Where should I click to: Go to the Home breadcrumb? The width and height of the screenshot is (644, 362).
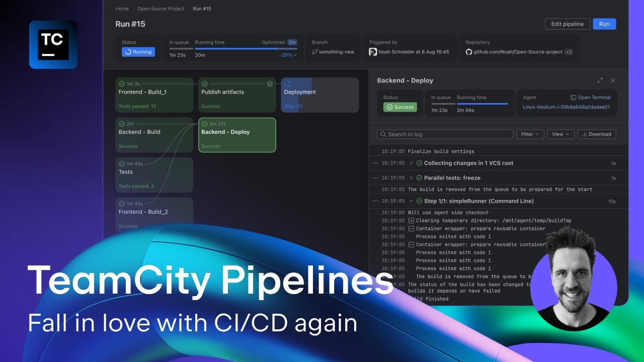(122, 9)
